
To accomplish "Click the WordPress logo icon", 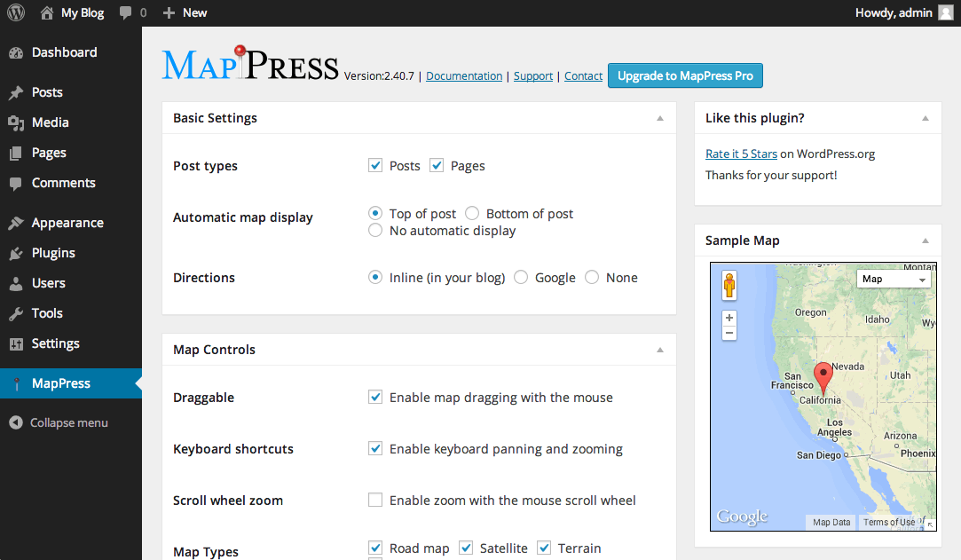I will pyautogui.click(x=16, y=12).
